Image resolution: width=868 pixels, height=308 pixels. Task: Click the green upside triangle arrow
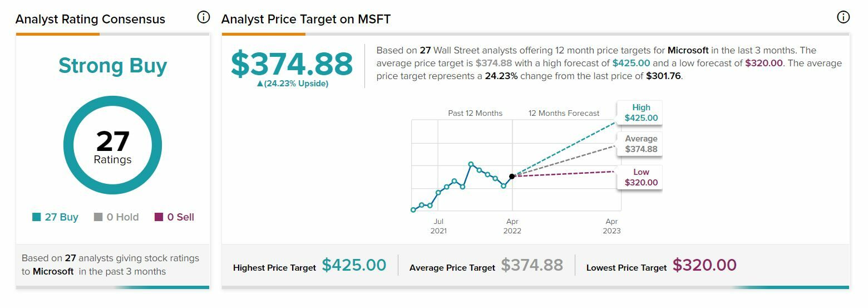pos(260,84)
